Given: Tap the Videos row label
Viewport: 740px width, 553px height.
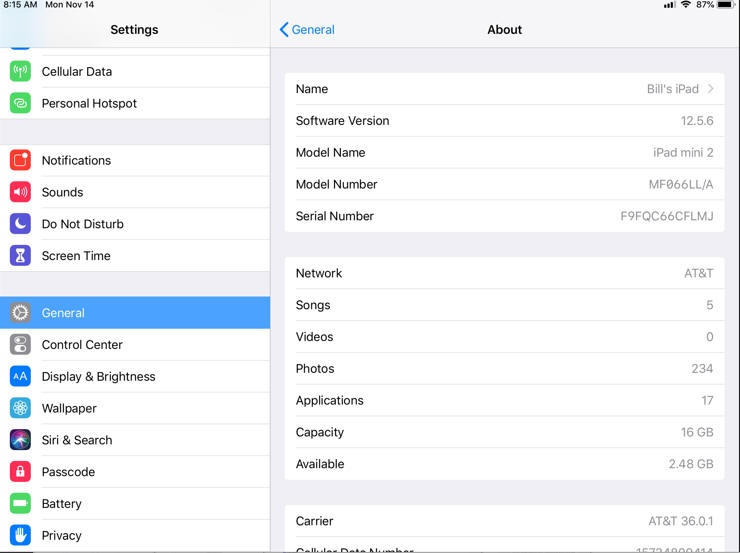Looking at the screenshot, I should coord(314,337).
